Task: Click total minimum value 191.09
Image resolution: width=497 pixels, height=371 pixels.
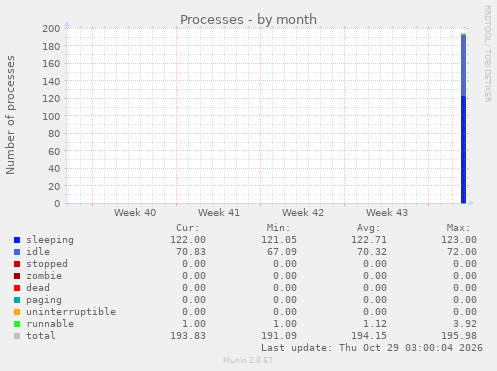Action: pos(279,336)
